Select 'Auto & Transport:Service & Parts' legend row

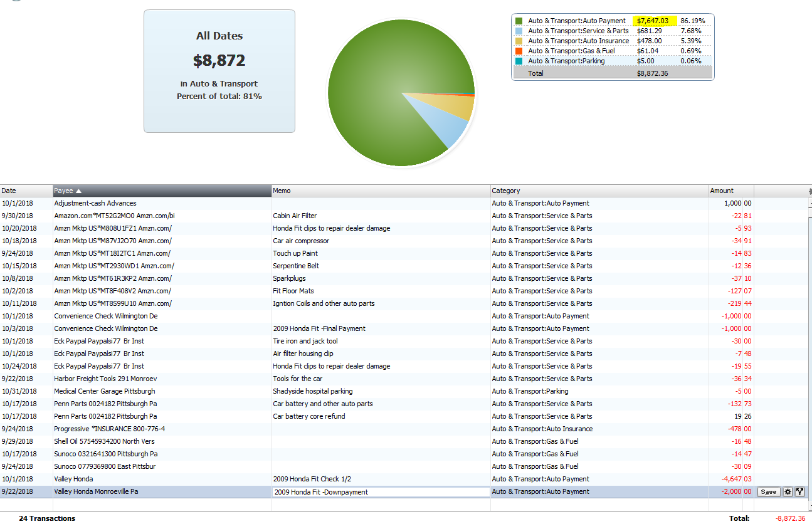[x=613, y=31]
